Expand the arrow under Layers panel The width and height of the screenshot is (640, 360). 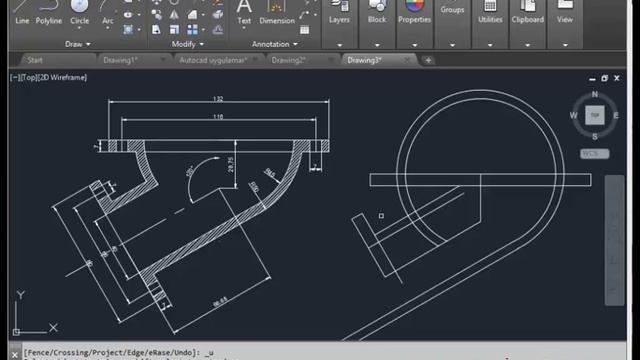tap(339, 45)
